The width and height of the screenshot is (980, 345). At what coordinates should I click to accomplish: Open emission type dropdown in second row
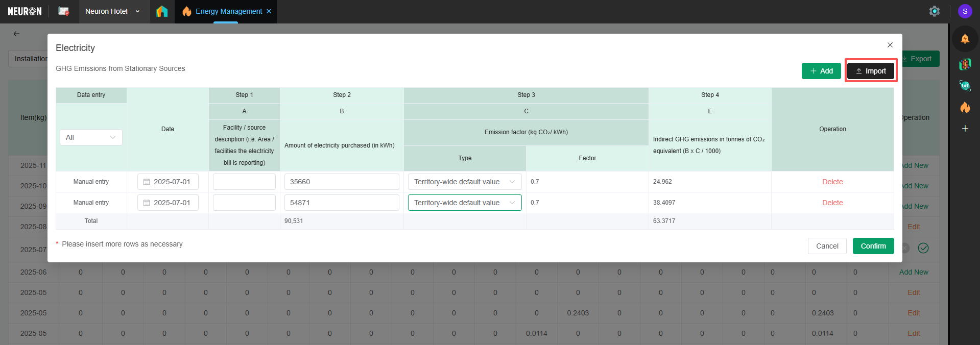464,203
